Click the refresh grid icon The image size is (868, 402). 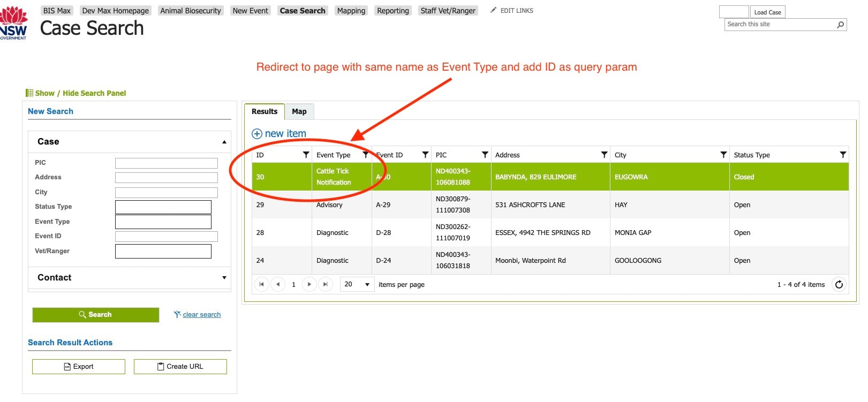tap(839, 285)
